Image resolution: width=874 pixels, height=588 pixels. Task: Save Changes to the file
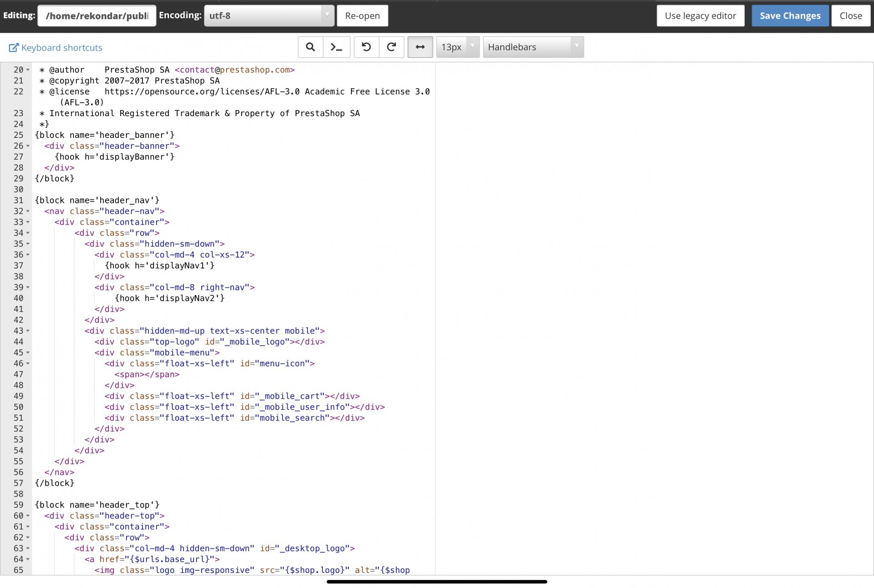tap(790, 15)
